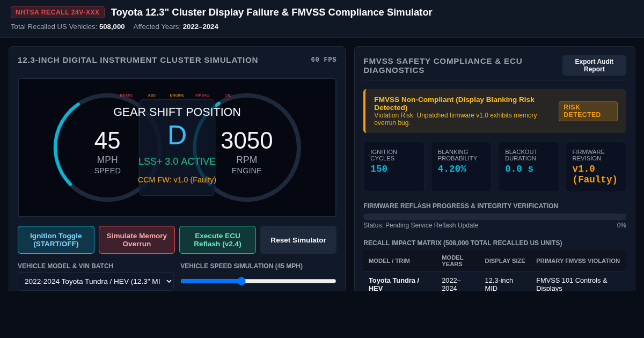Execute ECU Reflash (v2.4)
Viewport: 644px width, 338px height.
tap(217, 240)
